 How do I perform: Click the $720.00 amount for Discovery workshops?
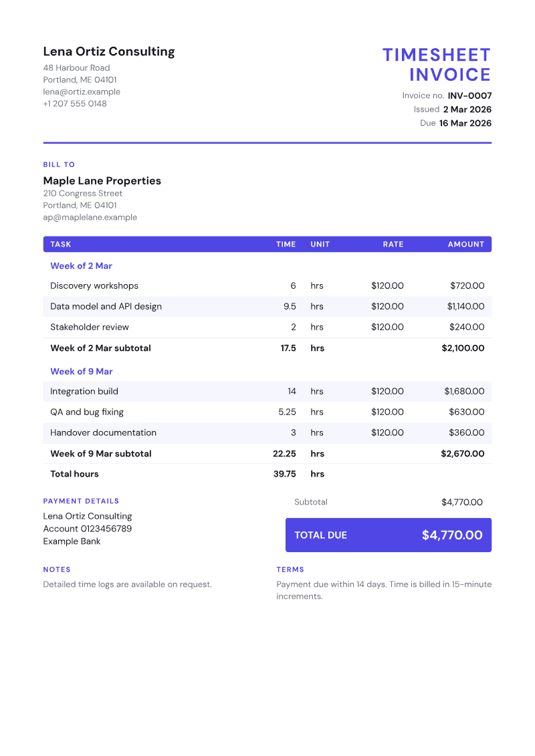coord(467,286)
